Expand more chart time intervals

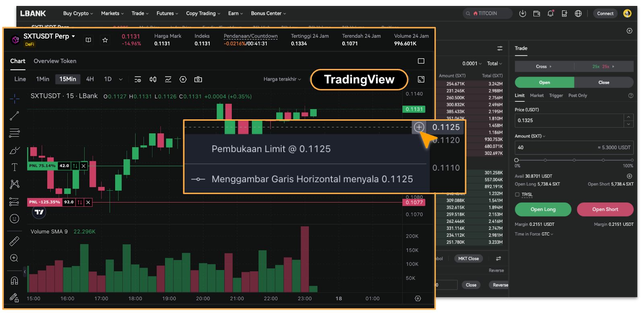point(121,79)
